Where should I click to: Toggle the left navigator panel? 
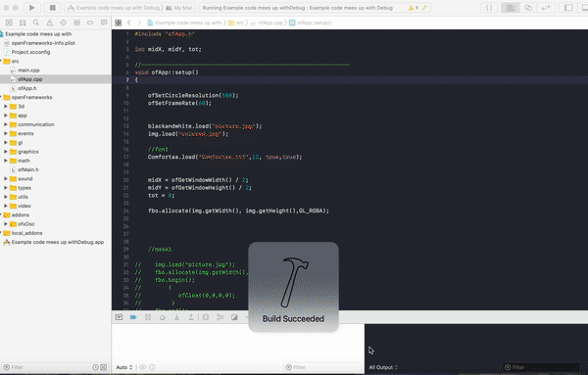(568, 8)
